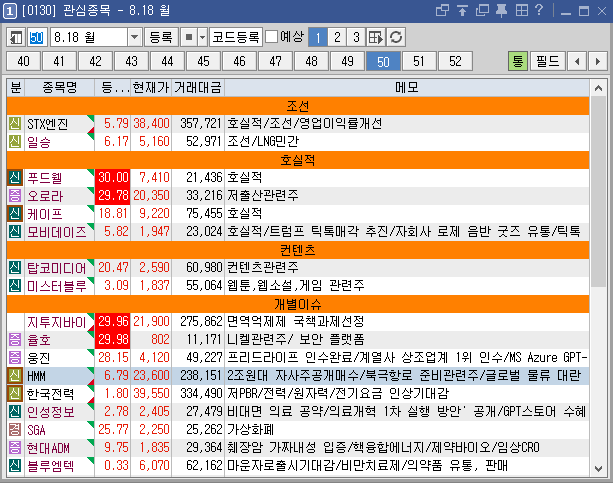
Task: Switch to group tab 40
Action: click(x=23, y=61)
